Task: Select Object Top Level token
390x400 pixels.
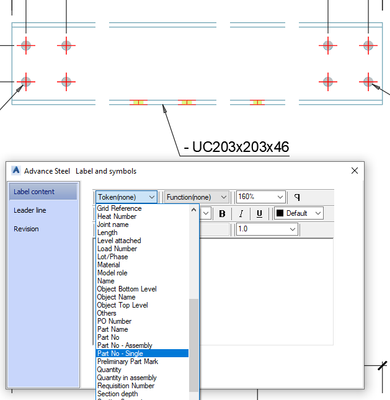Action: point(142,305)
